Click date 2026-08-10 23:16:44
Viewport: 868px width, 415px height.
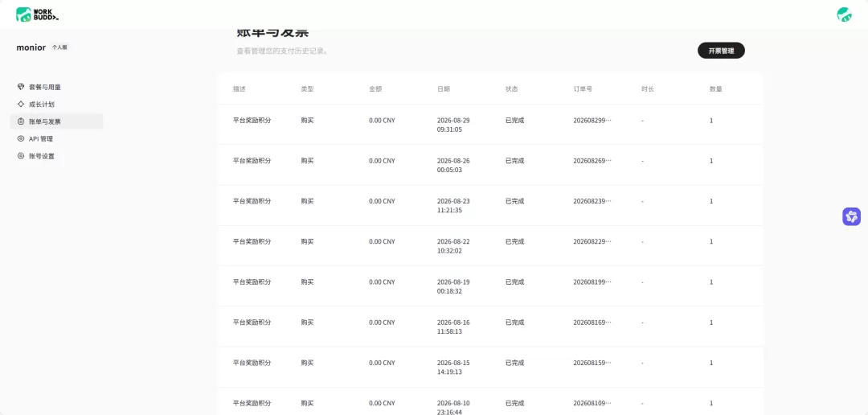(453, 408)
